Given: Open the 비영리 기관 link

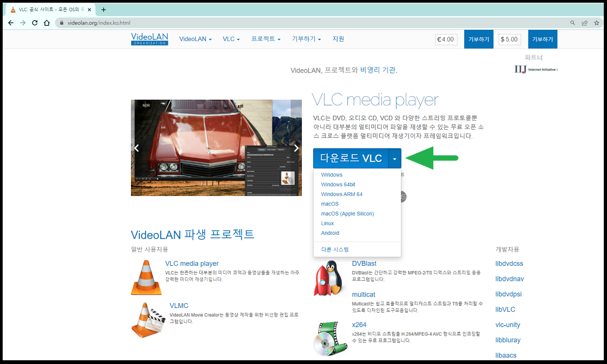Looking at the screenshot, I should click(x=378, y=70).
